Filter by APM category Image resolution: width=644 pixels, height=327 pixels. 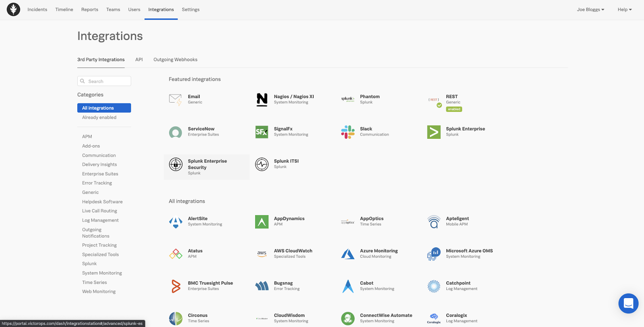point(87,137)
